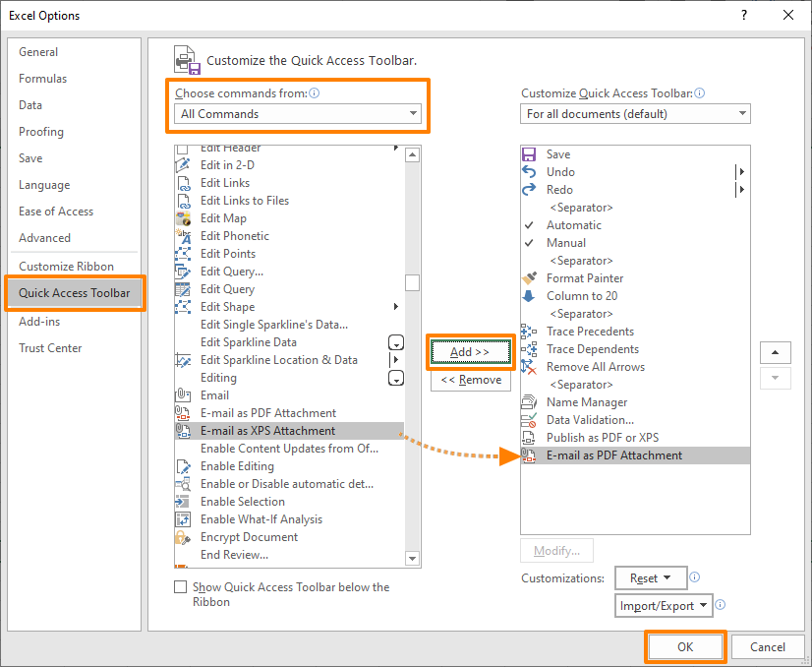Select Enable Content Updates from Of... command

[289, 449]
